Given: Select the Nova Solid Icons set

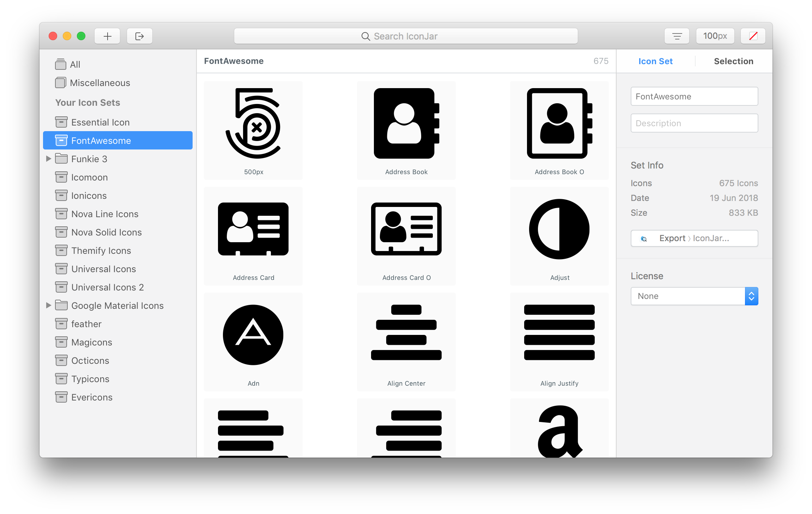Looking at the screenshot, I should coord(118,232).
